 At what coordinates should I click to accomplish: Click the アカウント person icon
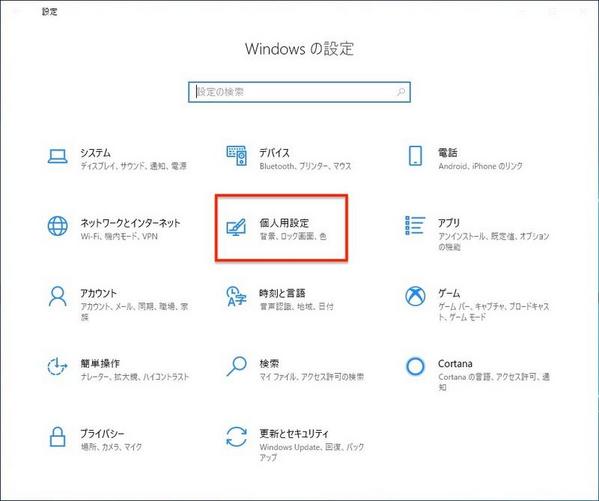click(x=58, y=296)
